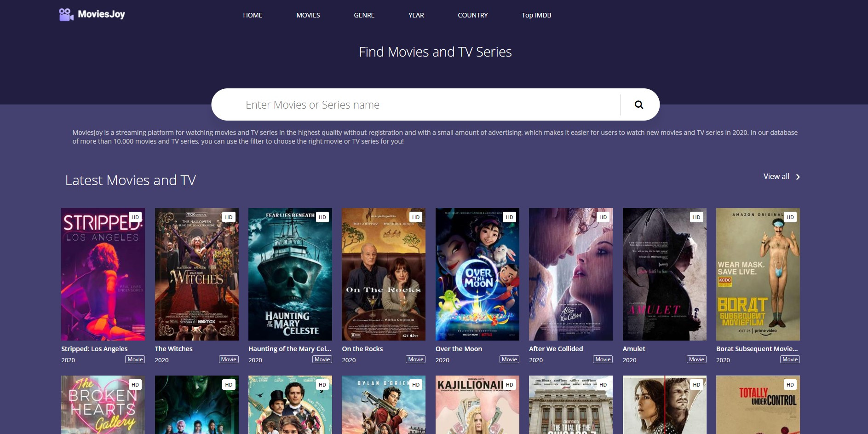This screenshot has width=868, height=434.
Task: Click Movie tag under Borat Subsequent Moviefilm
Action: [790, 359]
